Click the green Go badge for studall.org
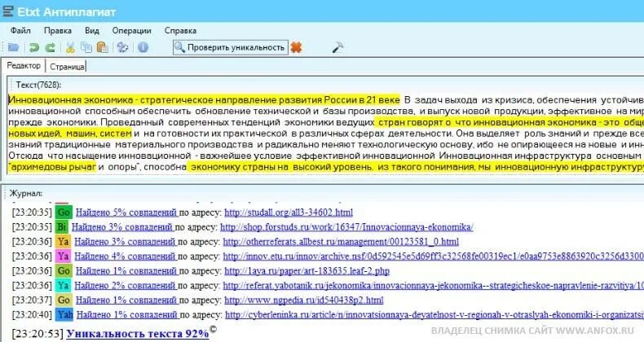The height and width of the screenshot is (342, 644). pyautogui.click(x=64, y=213)
